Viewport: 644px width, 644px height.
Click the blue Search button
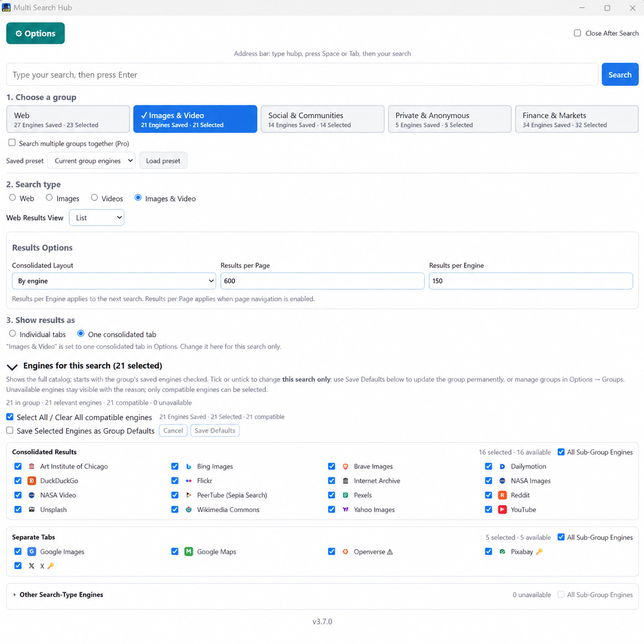coord(620,74)
